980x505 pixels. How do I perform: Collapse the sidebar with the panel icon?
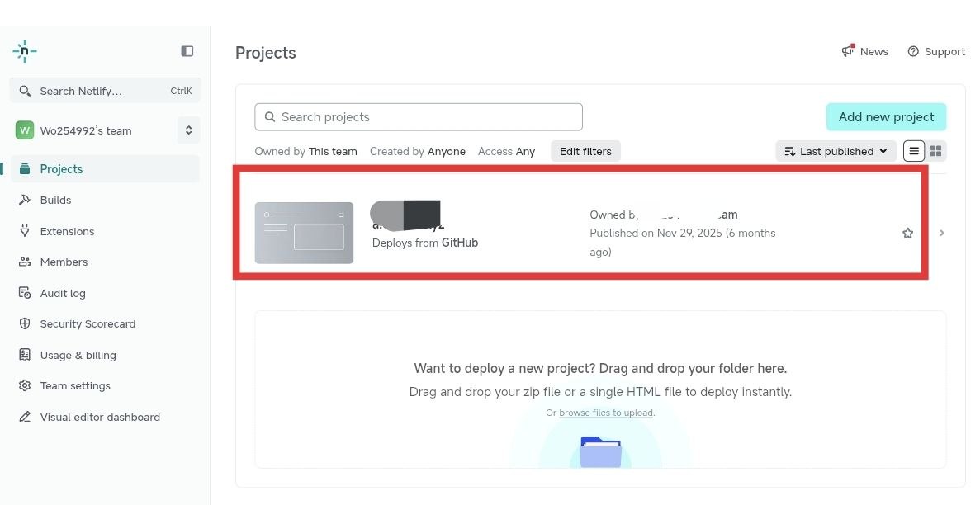[x=187, y=50]
